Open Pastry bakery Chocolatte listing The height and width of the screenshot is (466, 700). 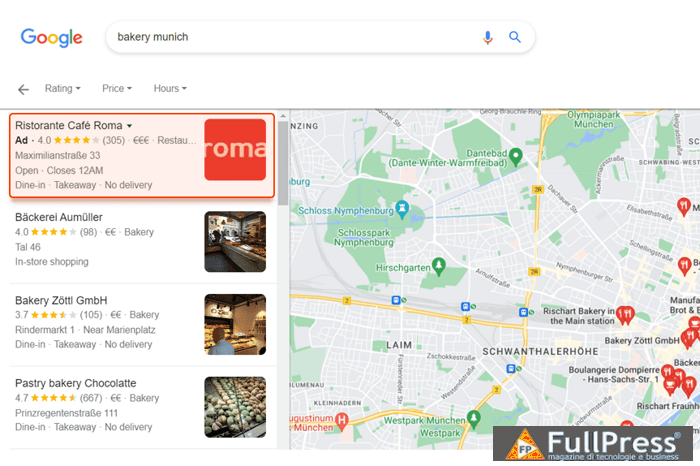[75, 384]
